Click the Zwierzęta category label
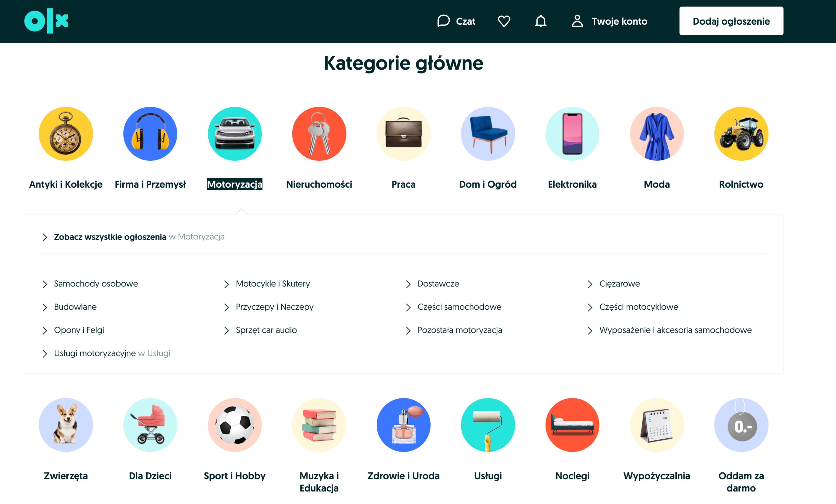The image size is (836, 504). pyautogui.click(x=66, y=476)
